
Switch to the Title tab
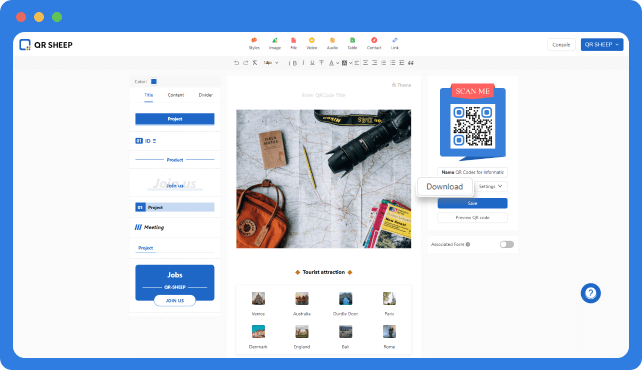coord(149,95)
